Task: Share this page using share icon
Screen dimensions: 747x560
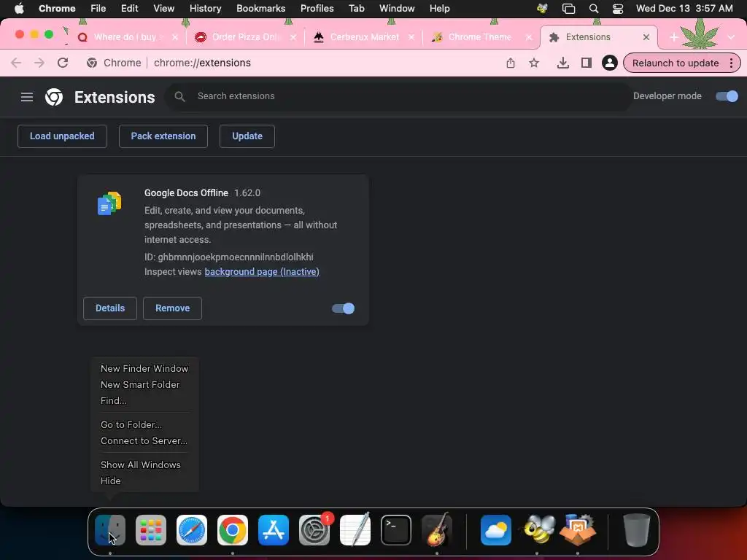Action: click(x=510, y=63)
